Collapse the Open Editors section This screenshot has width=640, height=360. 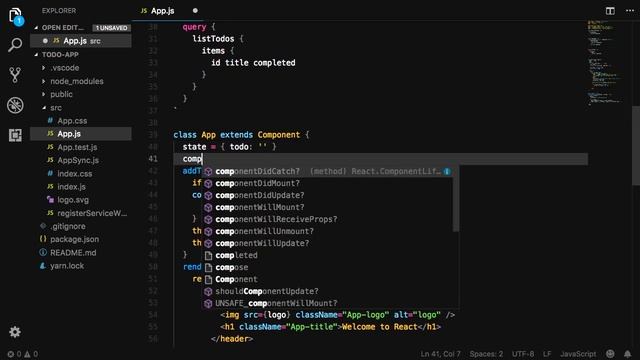tap(36, 28)
